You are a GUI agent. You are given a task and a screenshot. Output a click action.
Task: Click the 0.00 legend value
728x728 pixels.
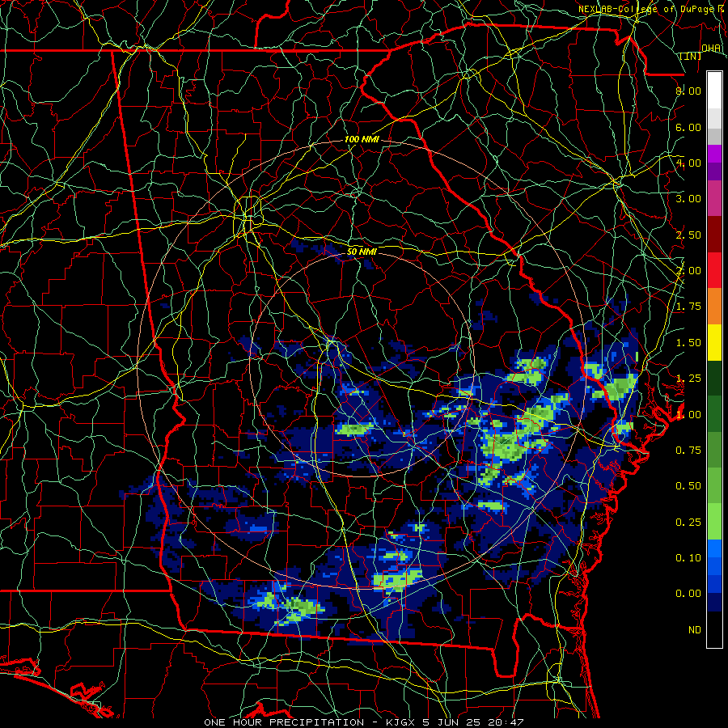[x=688, y=594]
